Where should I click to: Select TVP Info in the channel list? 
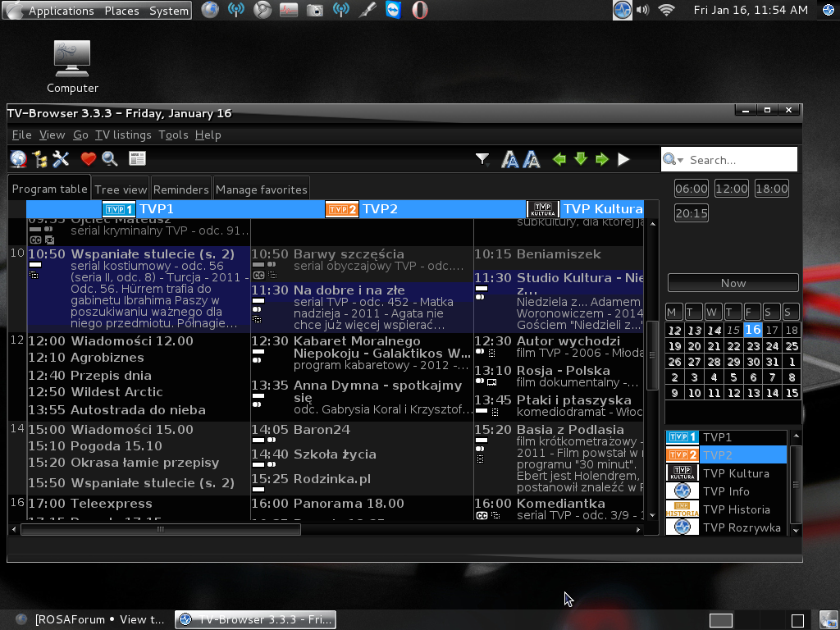pyautogui.click(x=727, y=491)
